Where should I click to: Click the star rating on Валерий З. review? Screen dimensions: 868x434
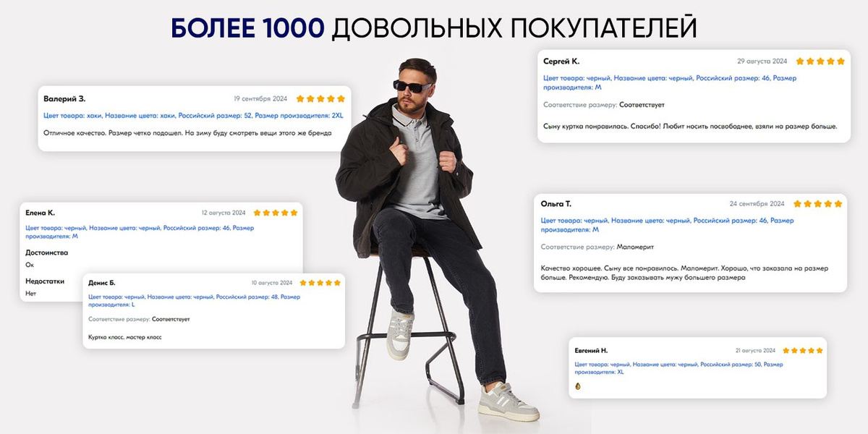pyautogui.click(x=320, y=98)
